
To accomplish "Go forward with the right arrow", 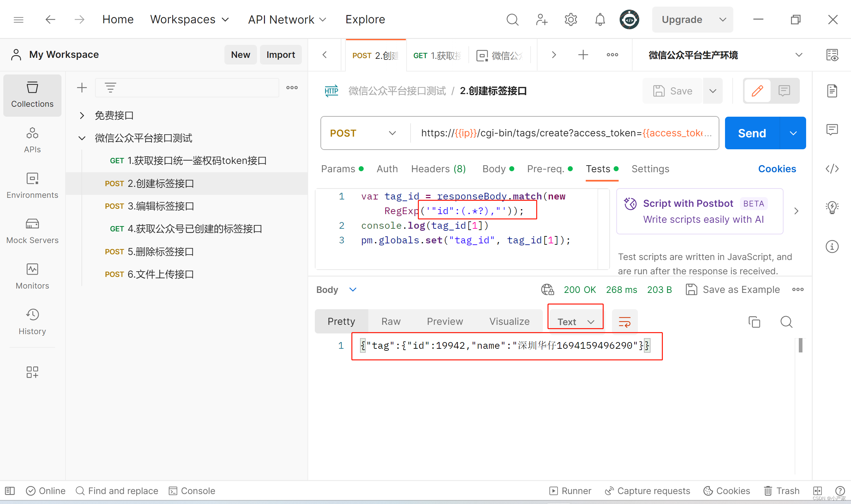I will 79,20.
